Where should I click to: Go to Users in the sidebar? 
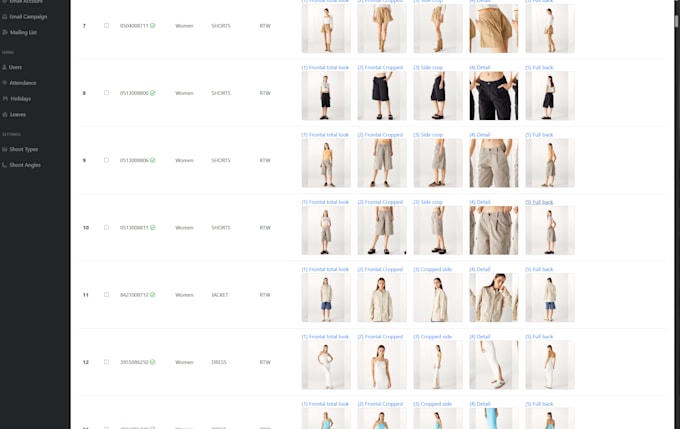pyautogui.click(x=15, y=67)
